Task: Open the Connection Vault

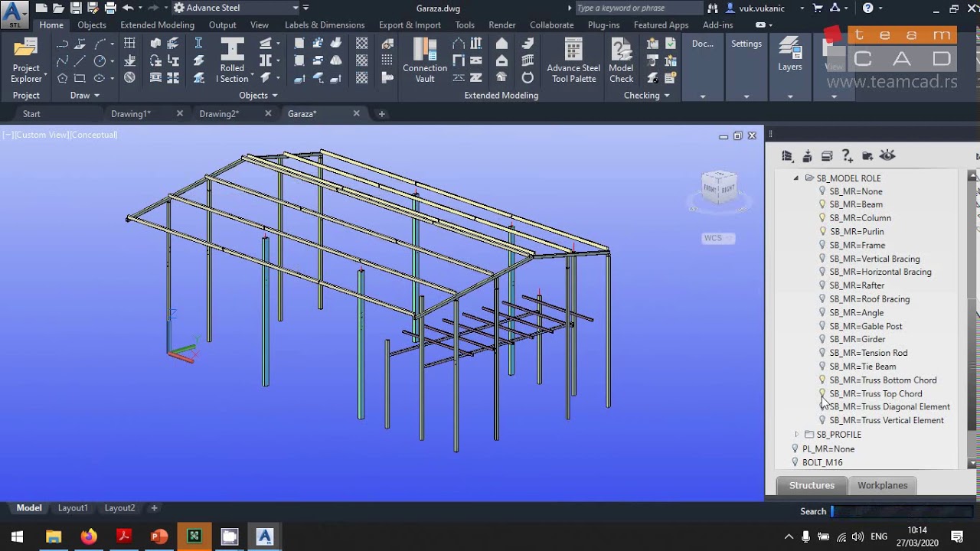Action: [425, 60]
